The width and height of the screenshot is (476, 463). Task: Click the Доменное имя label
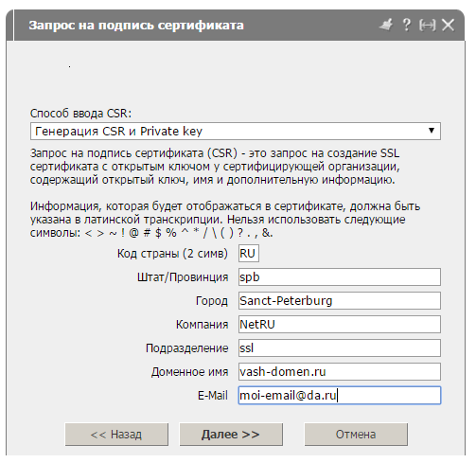point(189,372)
